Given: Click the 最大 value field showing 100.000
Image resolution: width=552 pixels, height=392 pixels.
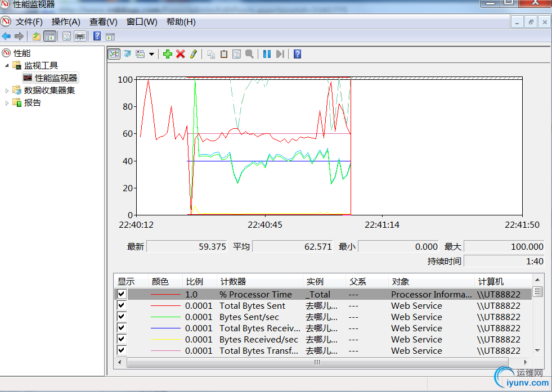Looking at the screenshot, I should point(504,246).
